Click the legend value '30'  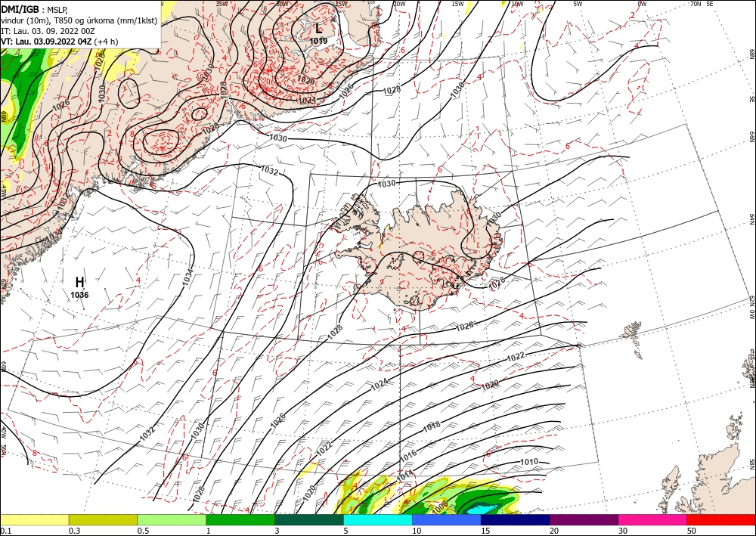[x=624, y=531]
